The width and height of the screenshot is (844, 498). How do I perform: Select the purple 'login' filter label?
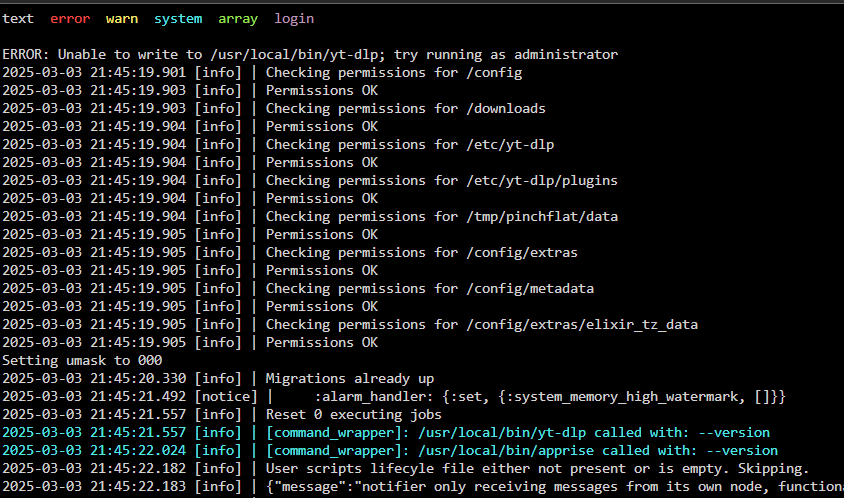294,19
